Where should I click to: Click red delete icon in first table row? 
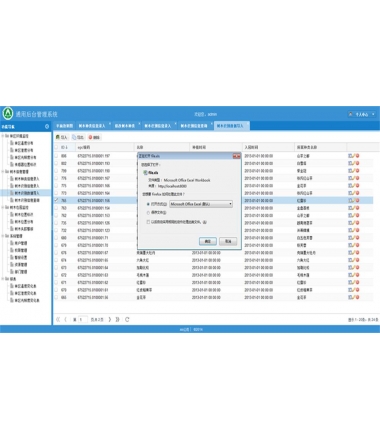click(x=357, y=156)
